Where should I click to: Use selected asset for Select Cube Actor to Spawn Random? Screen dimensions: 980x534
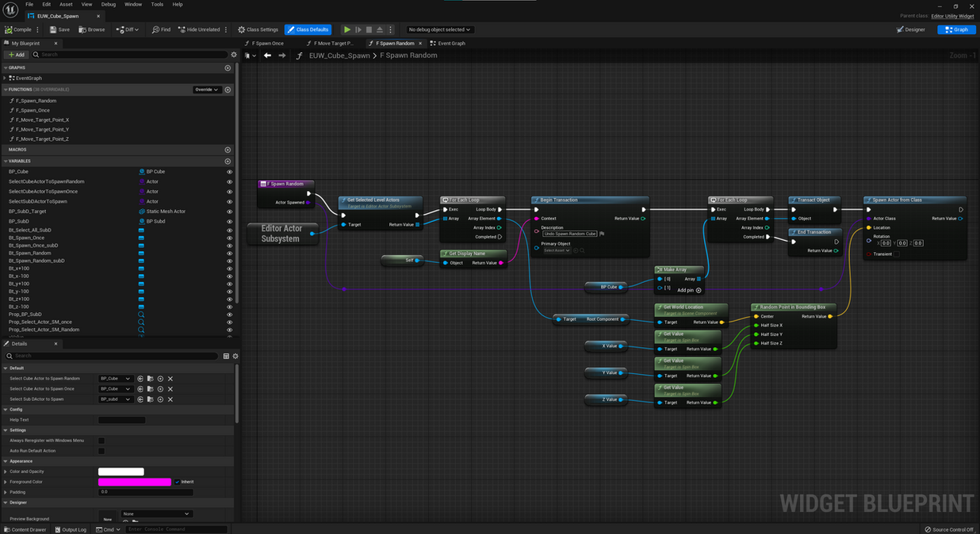coord(140,379)
